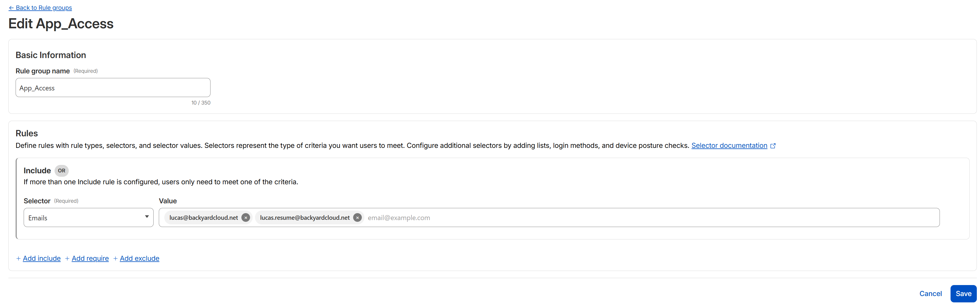
Task: Click the OR badge next to Include
Action: click(62, 171)
